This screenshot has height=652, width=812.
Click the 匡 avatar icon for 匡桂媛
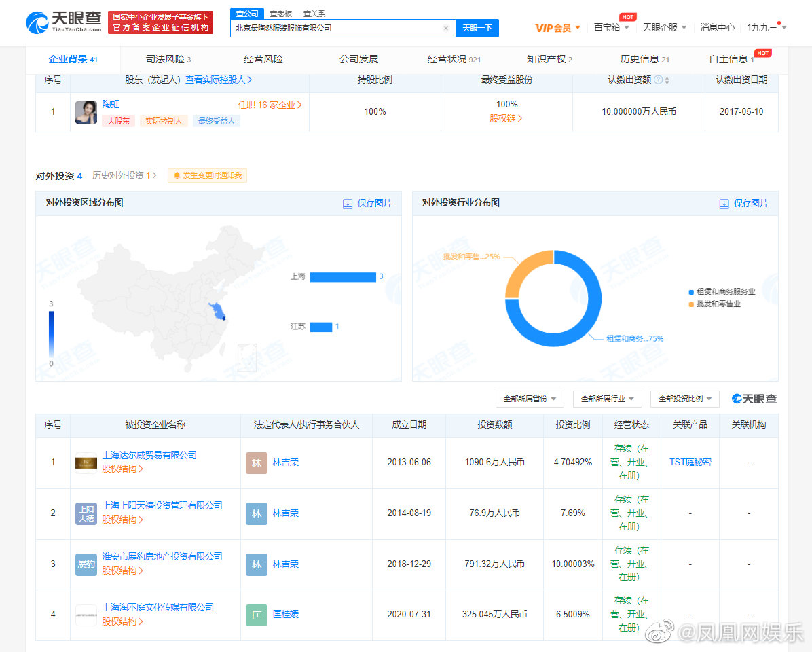(x=256, y=615)
